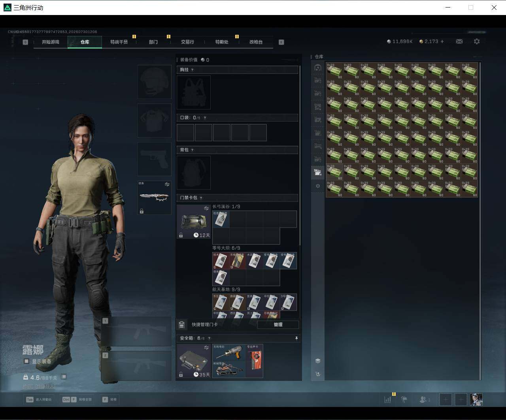Image resolution: width=506 pixels, height=420 pixels.
Task: Click the swap icon on the safe box
Action: point(206,348)
